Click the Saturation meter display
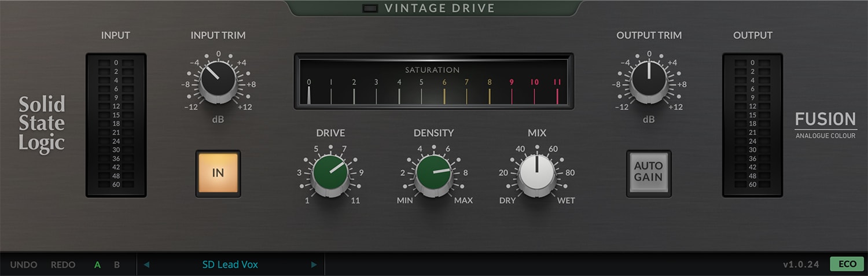The image size is (868, 276). [x=433, y=82]
